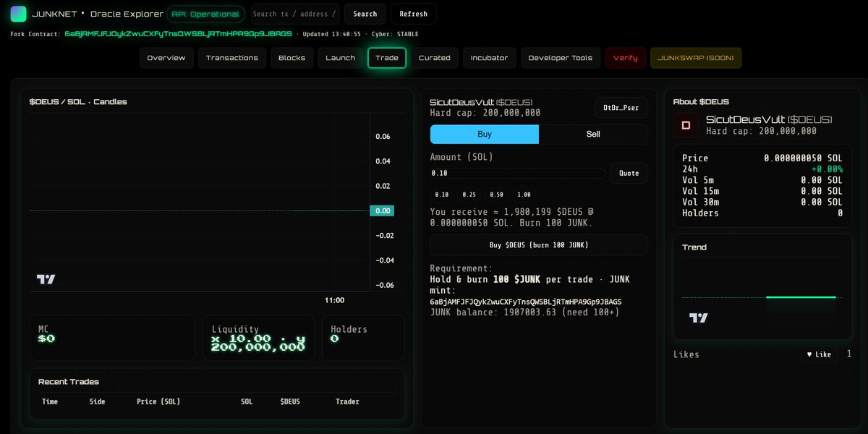
Task: Click the $DEUS token D icon
Action: click(x=685, y=124)
